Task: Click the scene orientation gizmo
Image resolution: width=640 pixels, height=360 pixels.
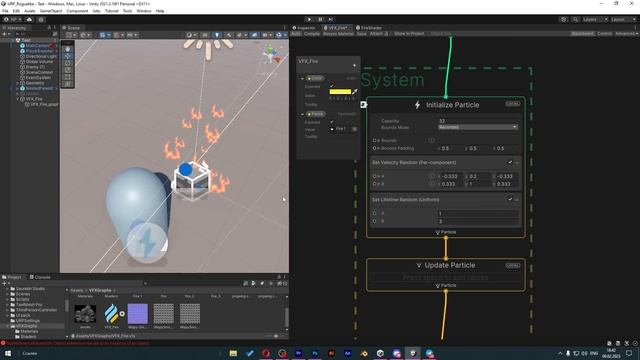Action: (271, 53)
